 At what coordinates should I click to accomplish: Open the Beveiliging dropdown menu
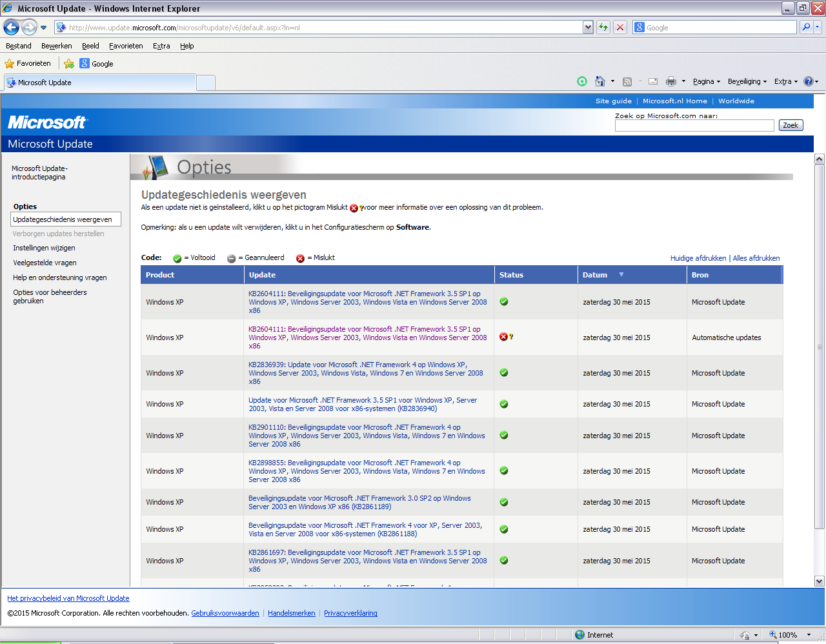coord(747,81)
